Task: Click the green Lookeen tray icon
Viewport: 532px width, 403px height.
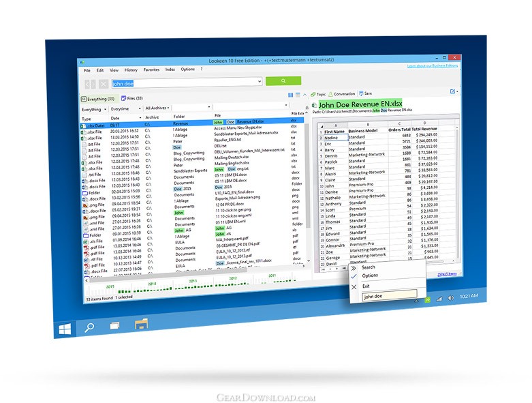Action: (428, 300)
